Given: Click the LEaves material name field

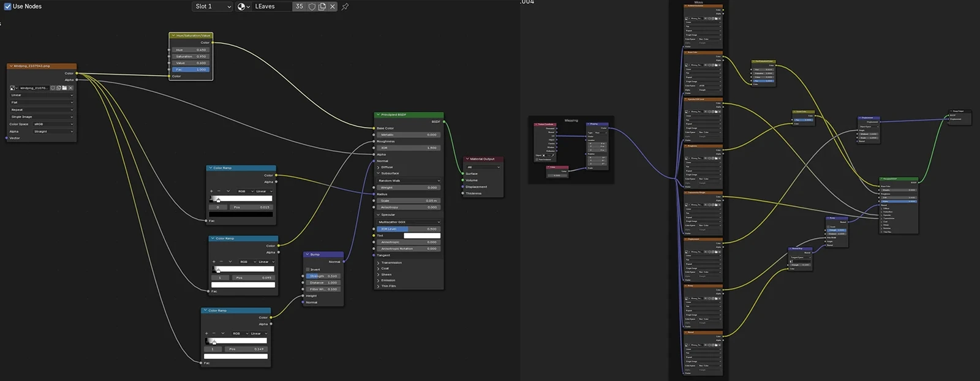Looking at the screenshot, I should click(x=271, y=6).
